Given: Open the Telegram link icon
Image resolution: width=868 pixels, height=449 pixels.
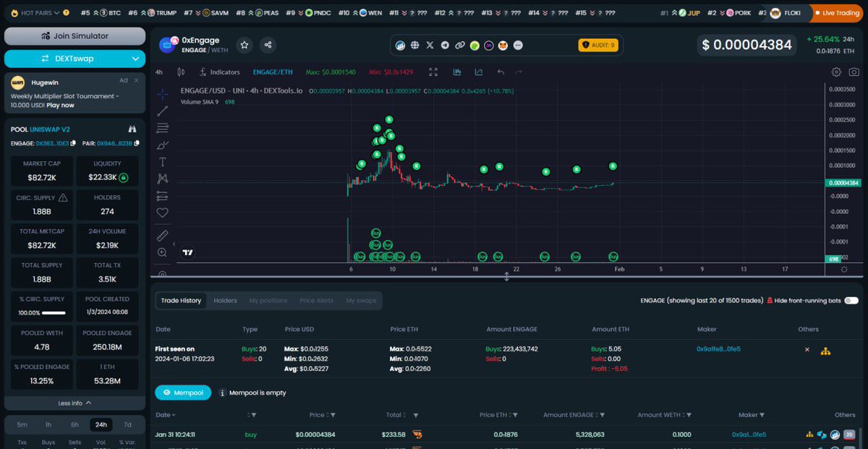Looking at the screenshot, I should pos(445,45).
